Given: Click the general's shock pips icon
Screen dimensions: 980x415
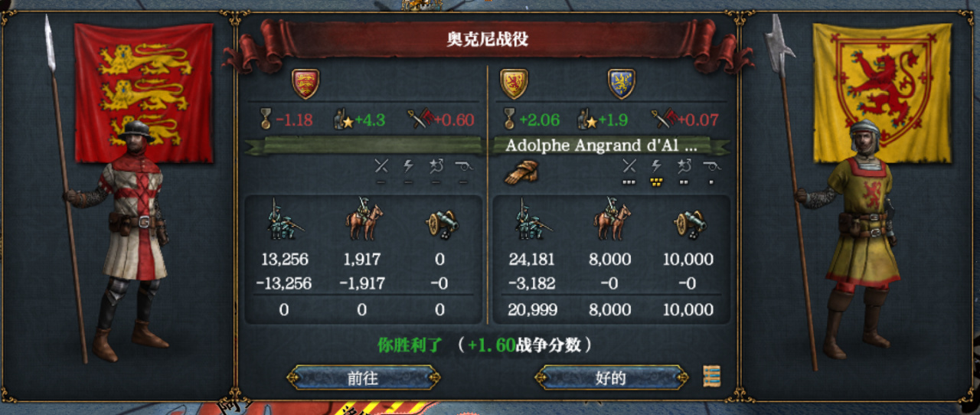Looking at the screenshot, I should point(656,172).
